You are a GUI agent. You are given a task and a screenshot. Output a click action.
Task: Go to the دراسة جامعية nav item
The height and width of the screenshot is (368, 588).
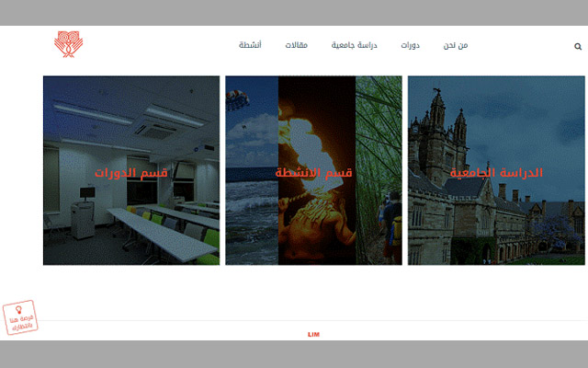tap(355, 45)
